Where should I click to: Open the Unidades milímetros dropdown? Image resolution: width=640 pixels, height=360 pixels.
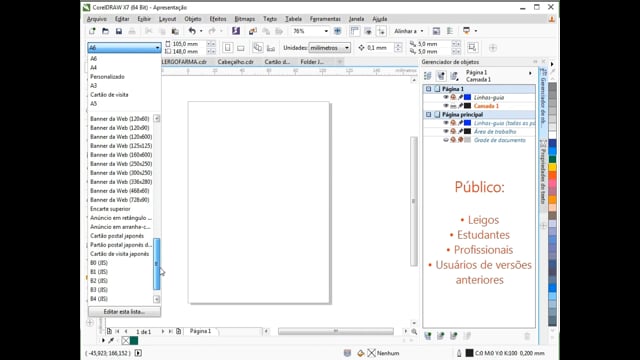pyautogui.click(x=330, y=48)
